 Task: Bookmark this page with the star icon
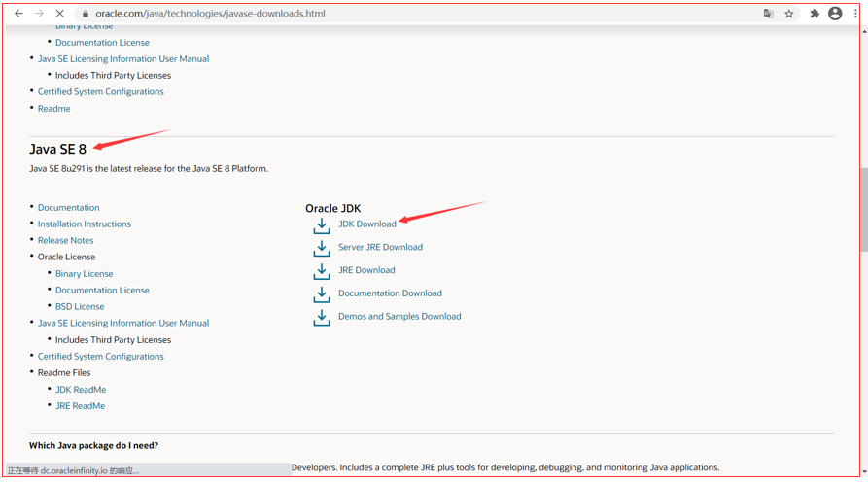point(789,14)
